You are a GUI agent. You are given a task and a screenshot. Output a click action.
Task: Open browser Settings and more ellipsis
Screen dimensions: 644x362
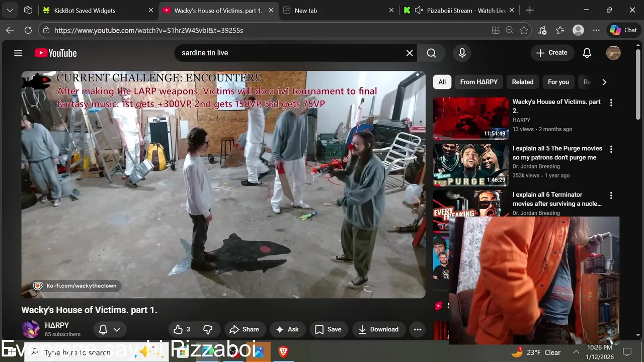596,30
